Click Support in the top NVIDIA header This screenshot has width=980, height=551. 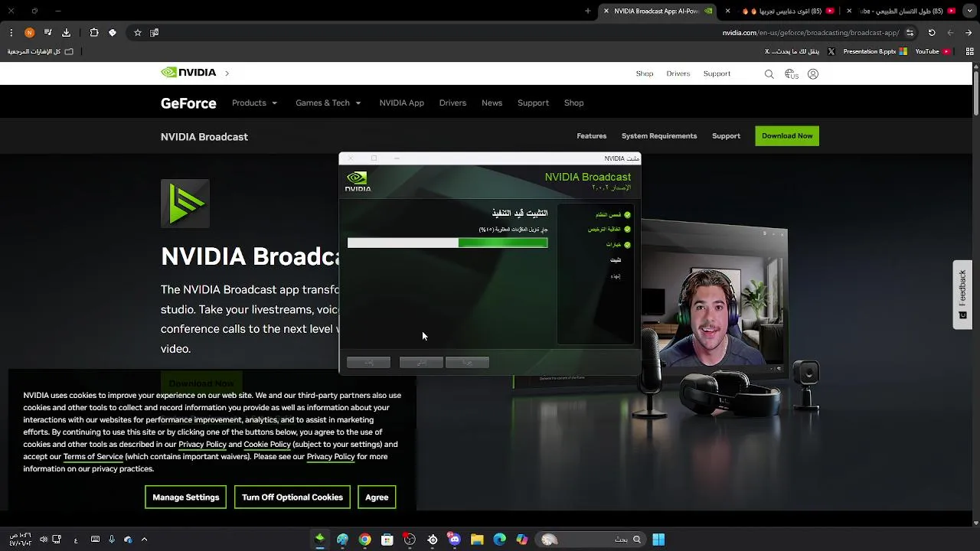point(717,74)
